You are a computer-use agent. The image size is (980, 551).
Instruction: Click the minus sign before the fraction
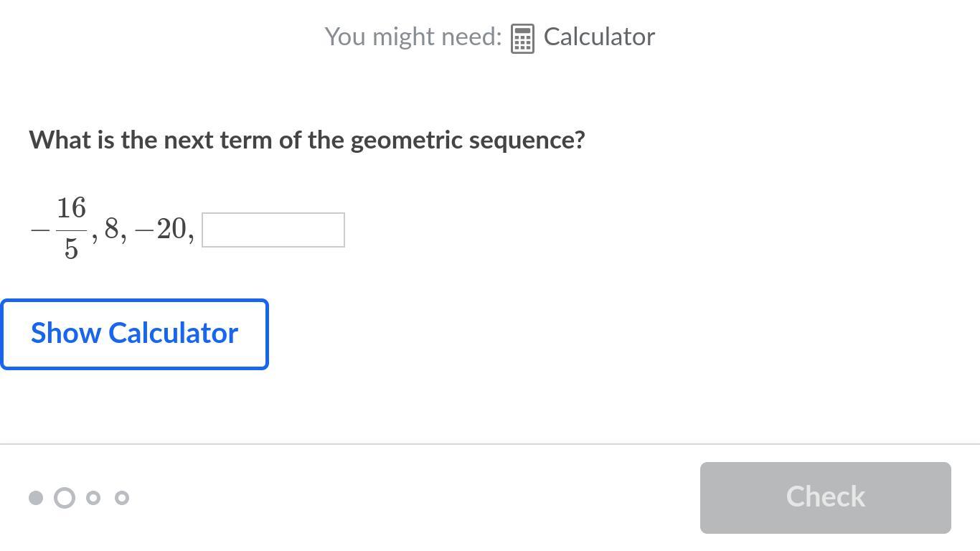click(x=40, y=230)
